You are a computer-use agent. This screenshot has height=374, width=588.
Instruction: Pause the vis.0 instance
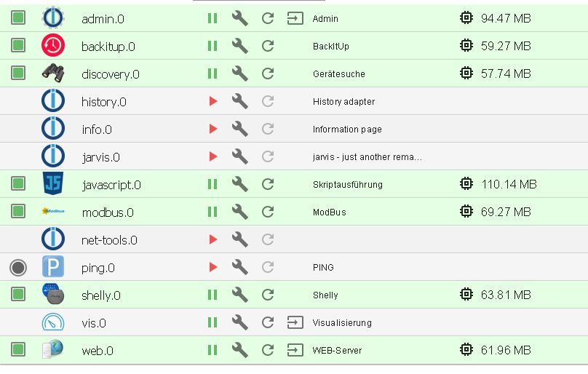pyautogui.click(x=212, y=322)
